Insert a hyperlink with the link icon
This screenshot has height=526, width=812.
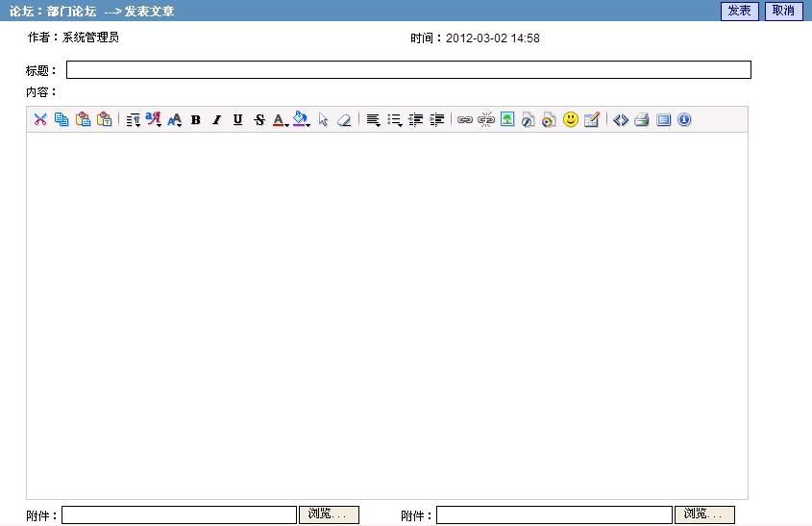click(465, 120)
